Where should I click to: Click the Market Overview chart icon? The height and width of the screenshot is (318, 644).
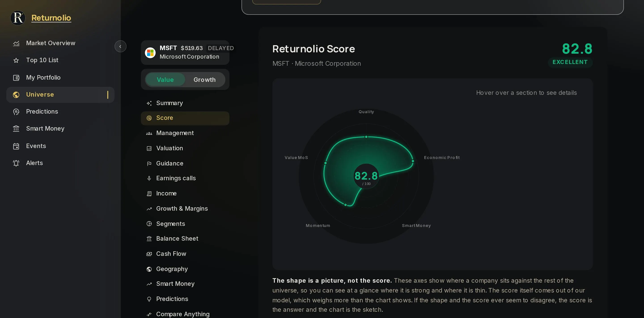(16, 44)
